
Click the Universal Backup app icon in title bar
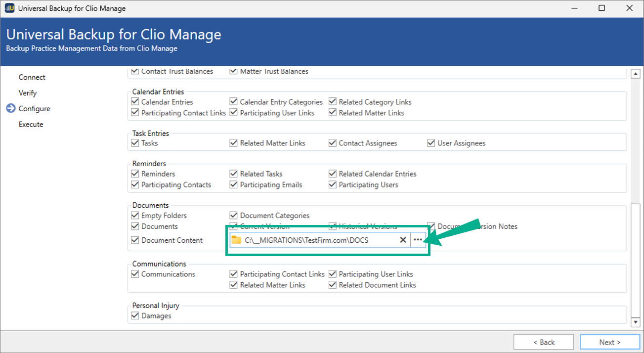9,8
